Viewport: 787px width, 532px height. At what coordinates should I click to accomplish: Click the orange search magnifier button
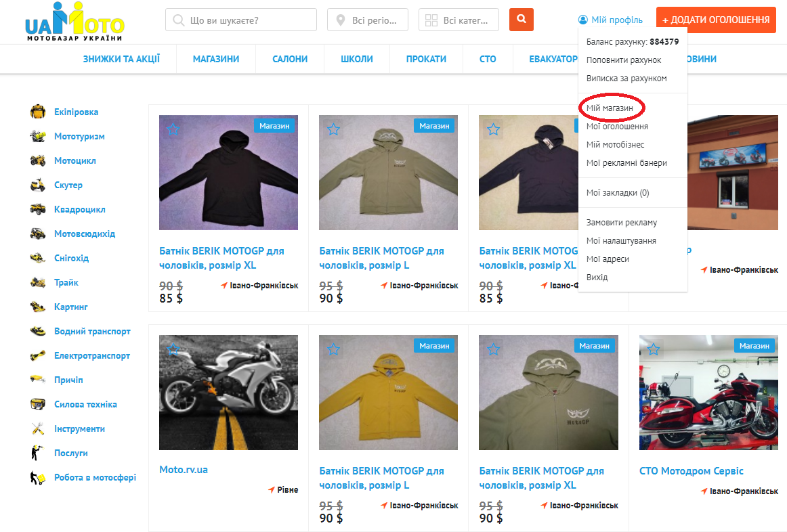click(521, 20)
